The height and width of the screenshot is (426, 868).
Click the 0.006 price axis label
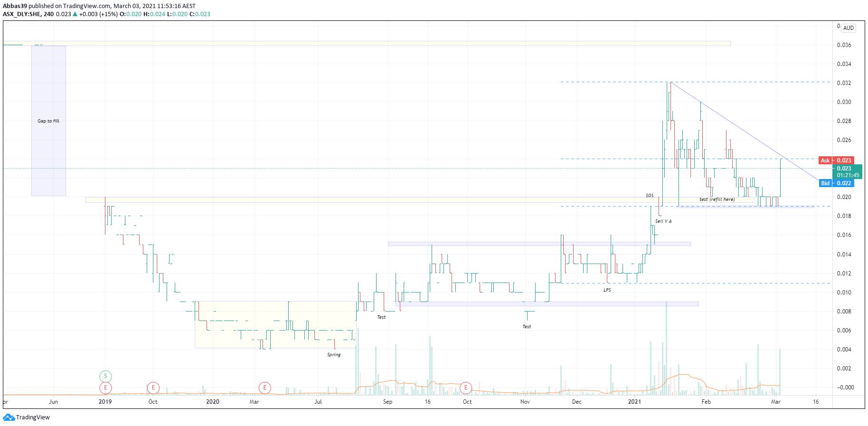(x=844, y=331)
